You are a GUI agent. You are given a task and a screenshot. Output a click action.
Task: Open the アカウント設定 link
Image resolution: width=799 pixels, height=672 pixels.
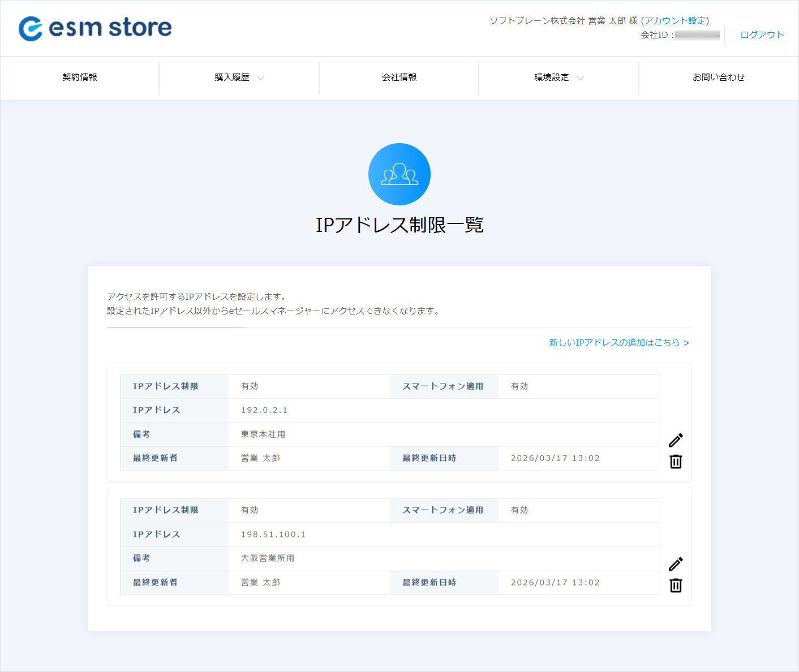point(675,20)
